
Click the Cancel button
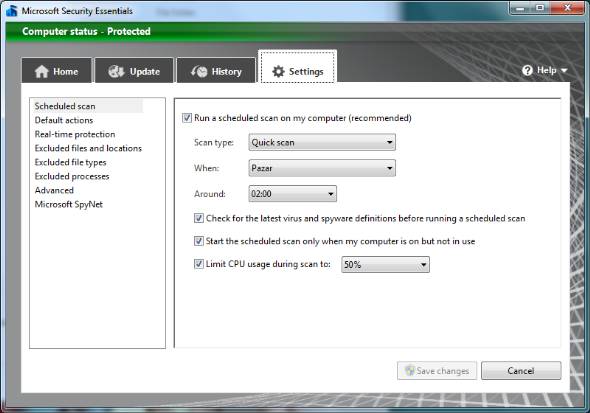[x=521, y=371]
